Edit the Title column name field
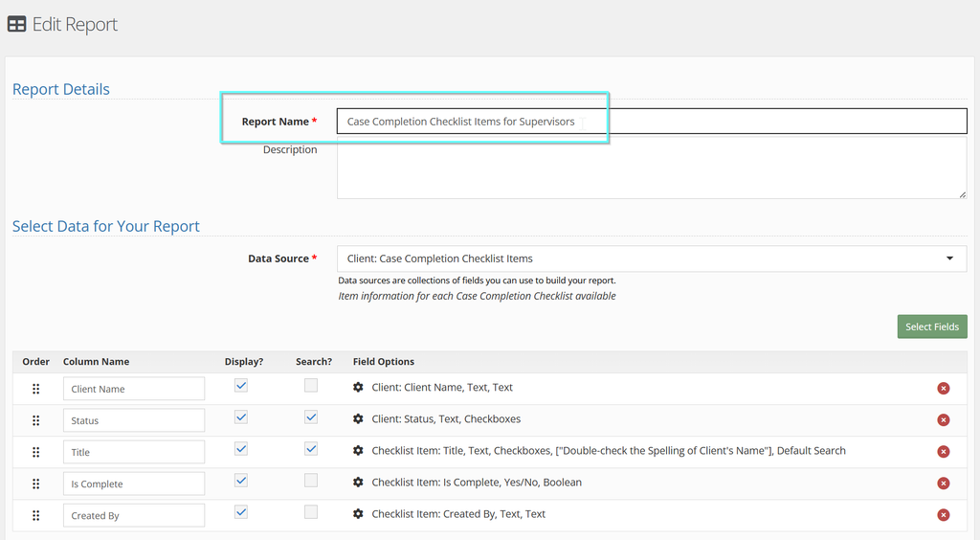Viewport: 980px width, 540px height. 134,452
